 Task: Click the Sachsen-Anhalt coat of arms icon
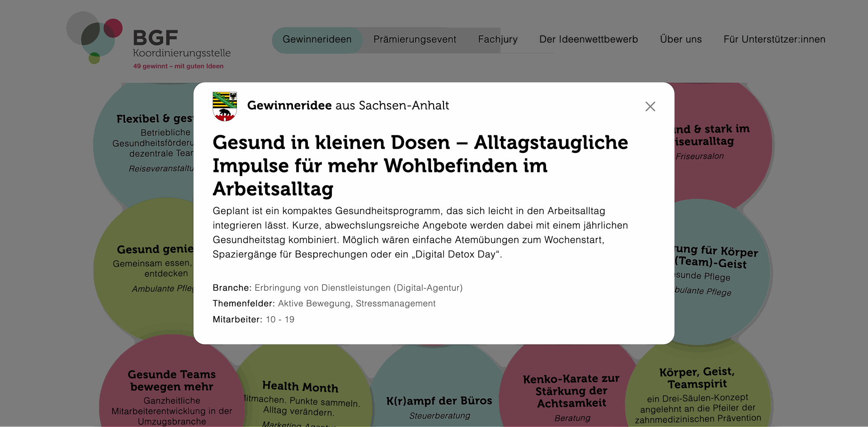[x=225, y=106]
